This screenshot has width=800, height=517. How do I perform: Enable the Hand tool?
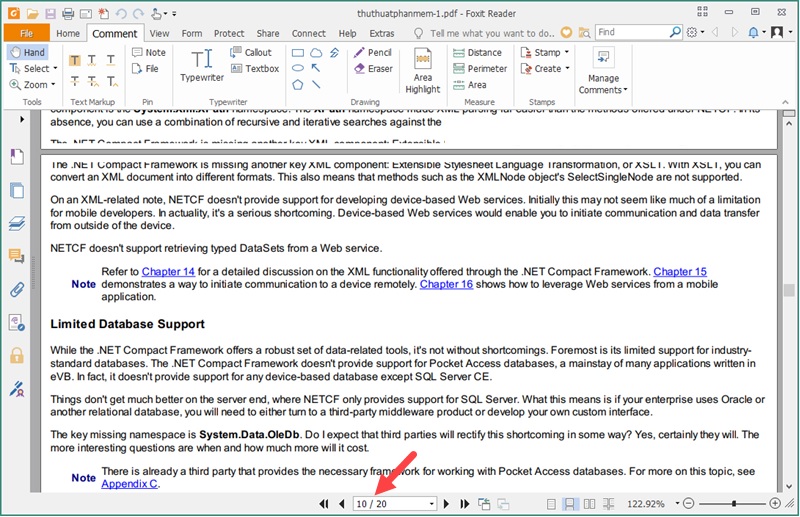point(27,52)
